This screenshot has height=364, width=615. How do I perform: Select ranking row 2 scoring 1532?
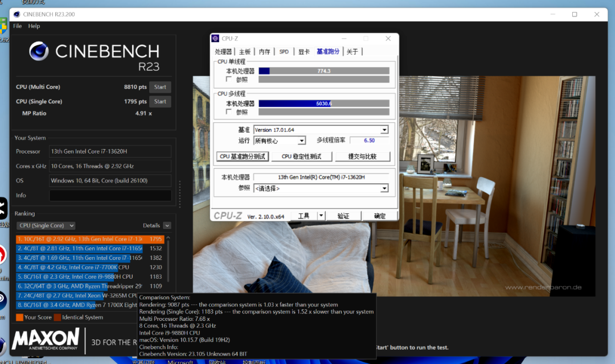tap(90, 249)
